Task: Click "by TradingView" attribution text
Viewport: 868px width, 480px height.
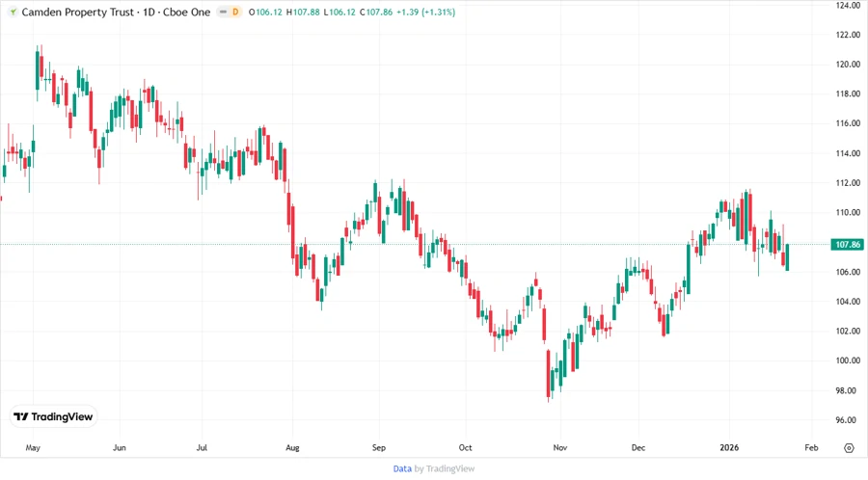Action: coord(445,468)
